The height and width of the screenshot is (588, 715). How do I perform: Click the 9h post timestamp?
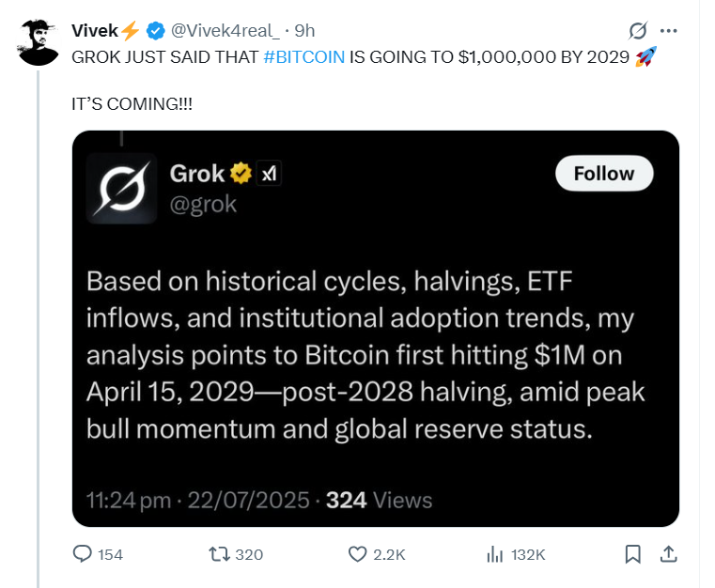pyautogui.click(x=304, y=31)
